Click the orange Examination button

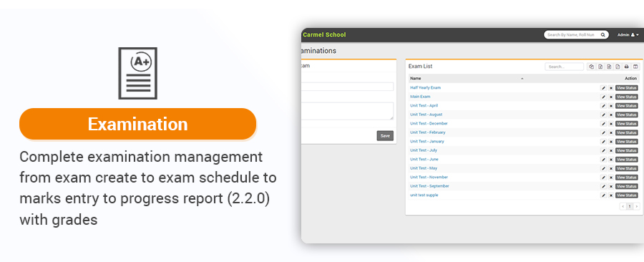[137, 124]
